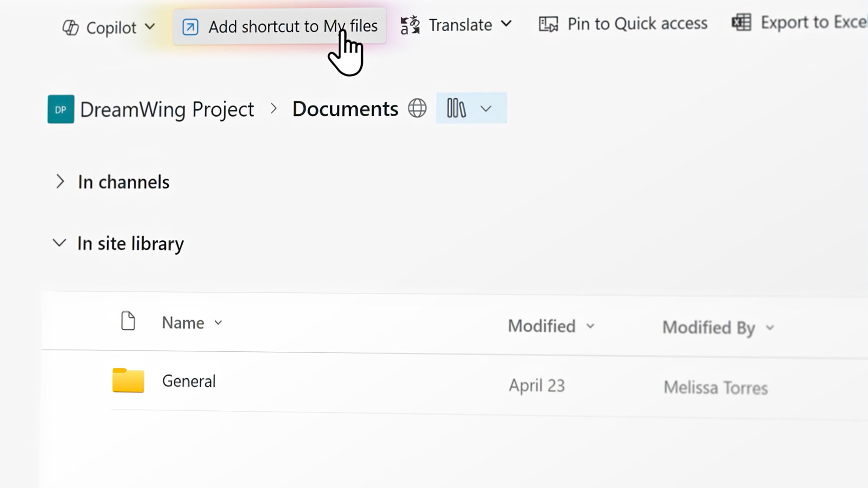Viewport: 868px width, 488px height.
Task: Collapse the In site library section
Action: [x=59, y=243]
